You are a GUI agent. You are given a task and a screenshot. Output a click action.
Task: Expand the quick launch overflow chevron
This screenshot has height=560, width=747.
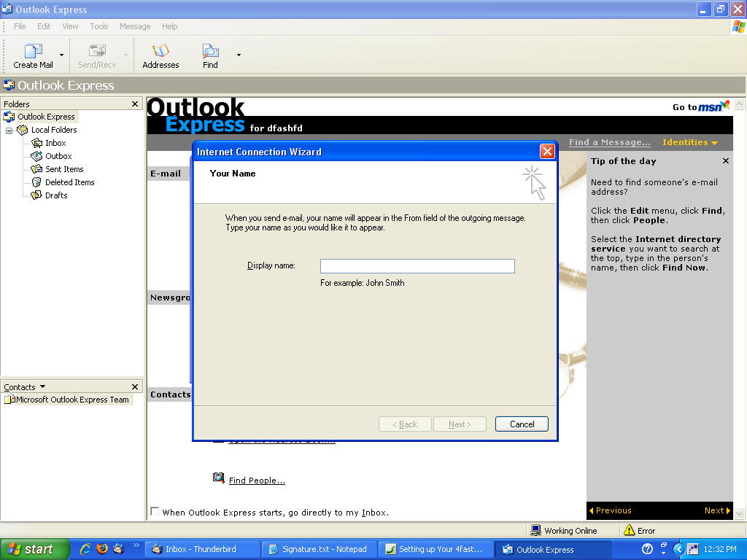(136, 545)
